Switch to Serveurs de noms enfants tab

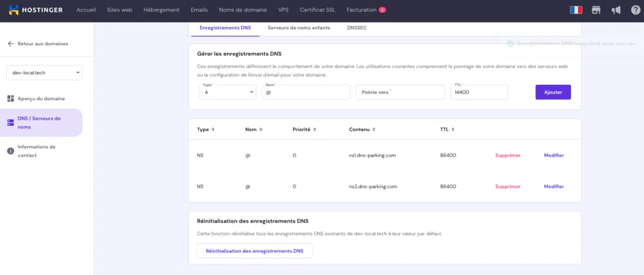tap(299, 28)
